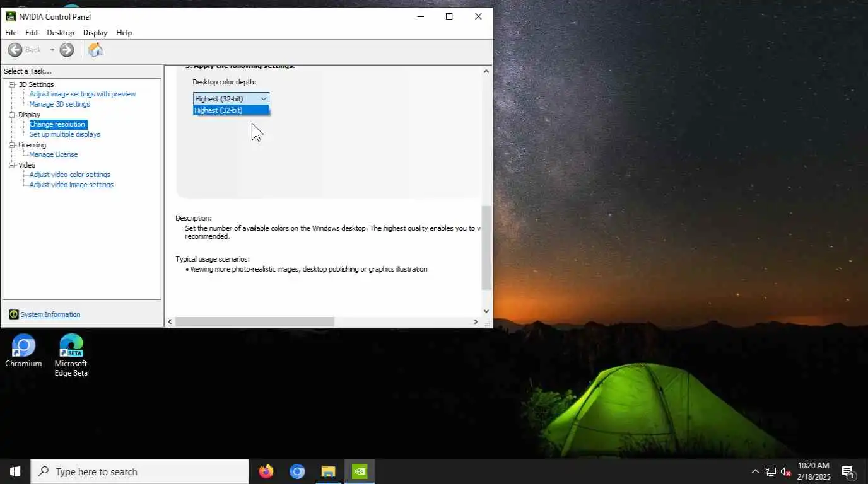Open the Desktop menu
This screenshot has height=484, width=868.
coord(61,33)
